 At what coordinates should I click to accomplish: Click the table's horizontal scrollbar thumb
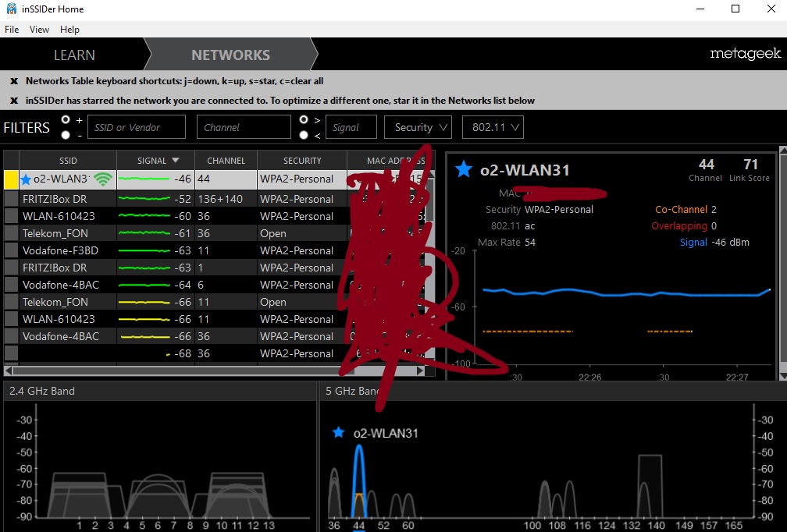(x=183, y=371)
